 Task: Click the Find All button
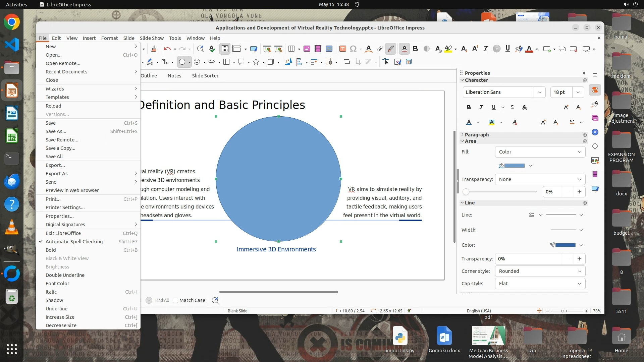[162, 300]
